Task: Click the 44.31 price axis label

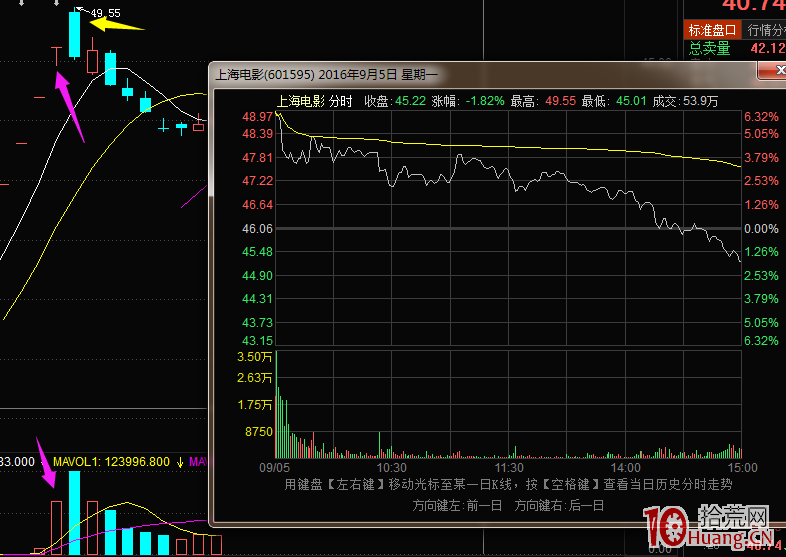Action: 258,299
